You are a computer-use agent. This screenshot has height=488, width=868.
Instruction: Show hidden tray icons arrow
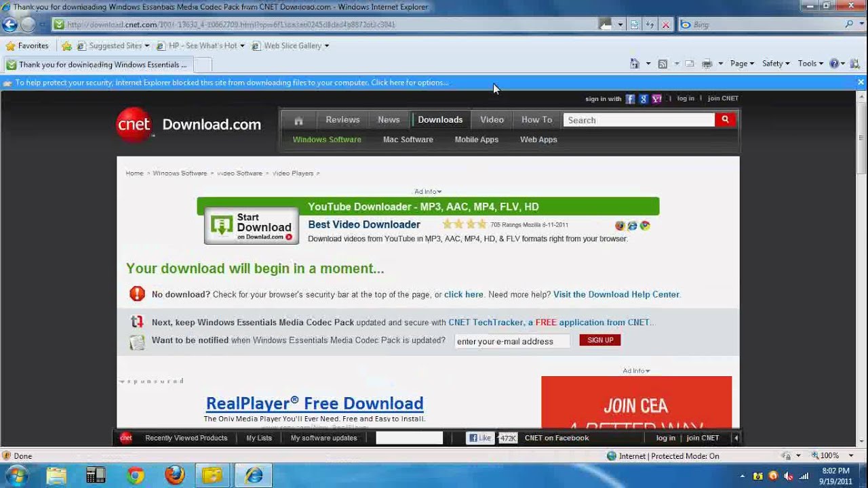tap(743, 476)
